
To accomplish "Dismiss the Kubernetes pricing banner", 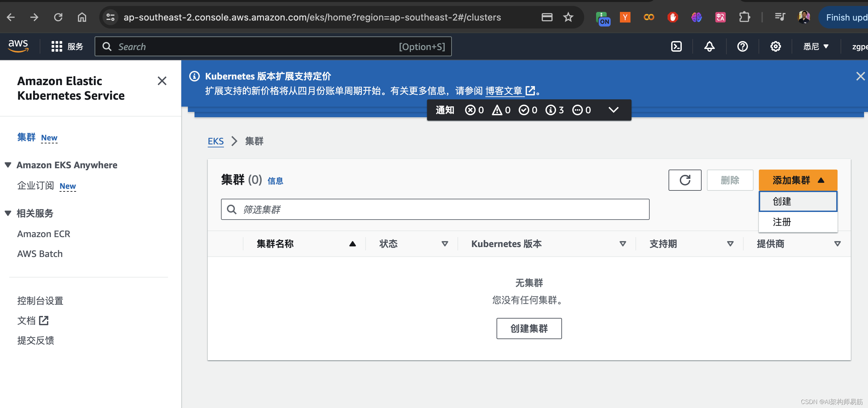I will (860, 76).
